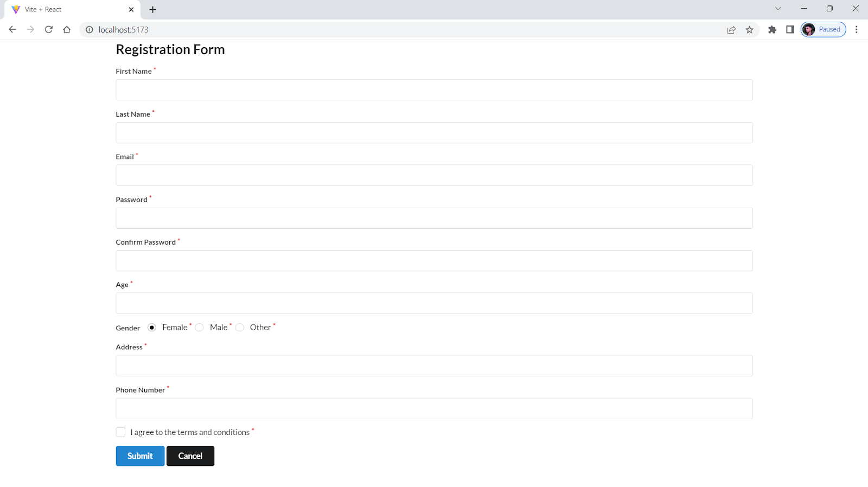
Task: Select the Female gender option
Action: point(152,328)
